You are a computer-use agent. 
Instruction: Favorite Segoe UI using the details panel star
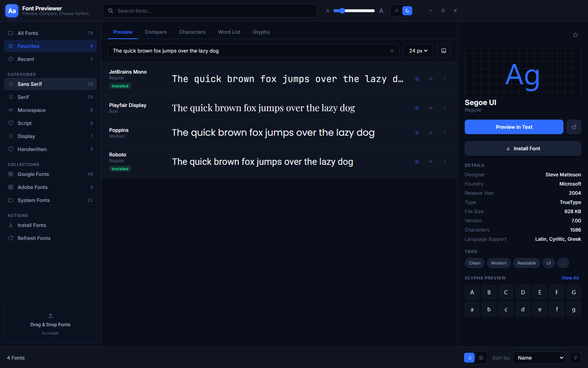coord(575,35)
